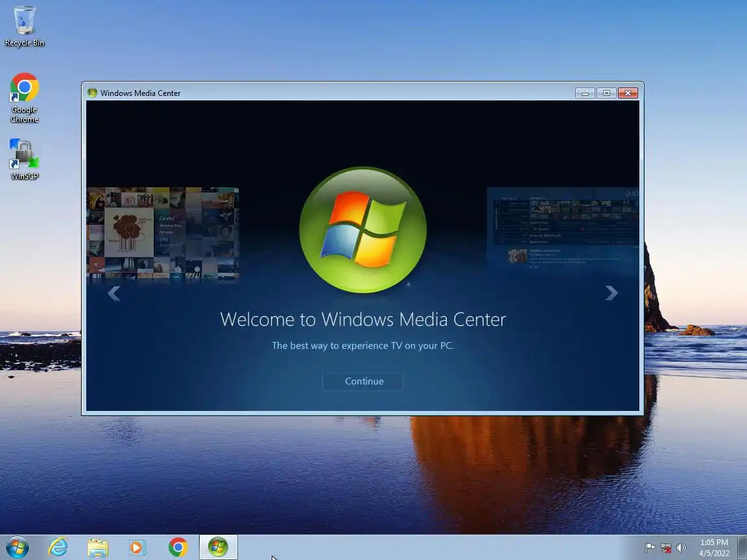The height and width of the screenshot is (560, 747).
Task: Click the large Windows Media Center logo
Action: (363, 229)
